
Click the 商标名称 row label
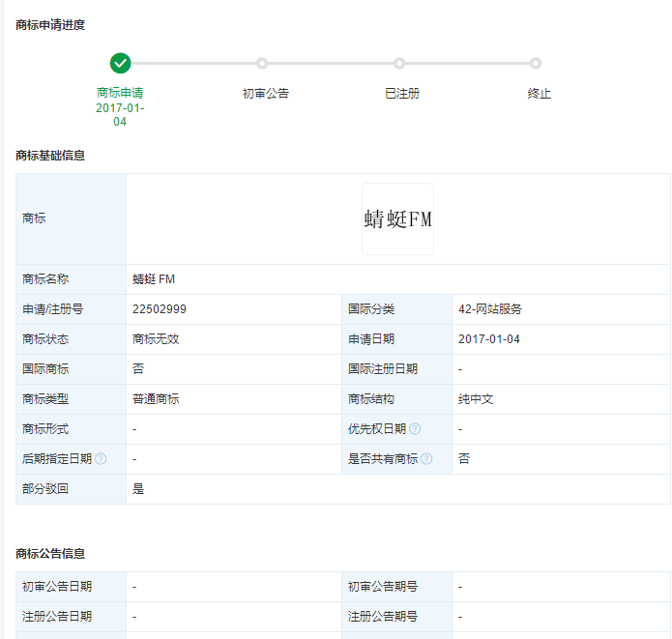click(x=45, y=279)
